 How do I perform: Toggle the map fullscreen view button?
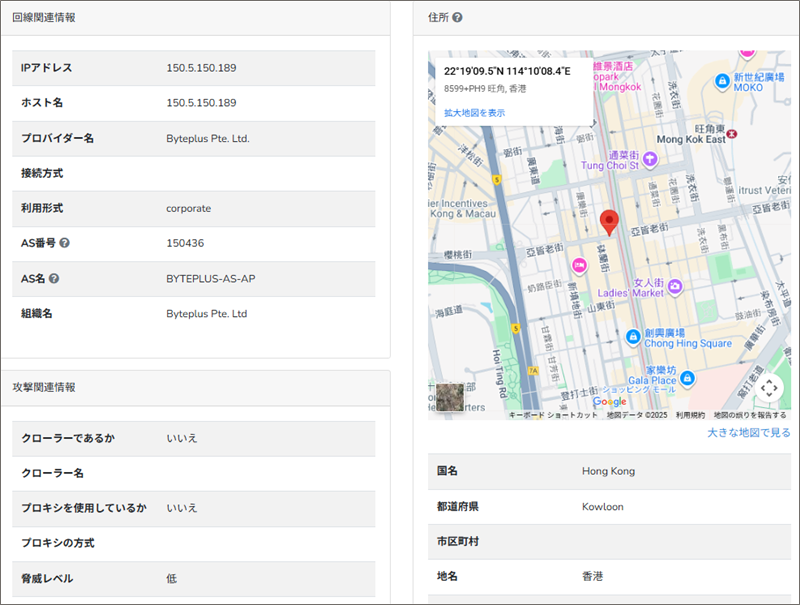[768, 388]
